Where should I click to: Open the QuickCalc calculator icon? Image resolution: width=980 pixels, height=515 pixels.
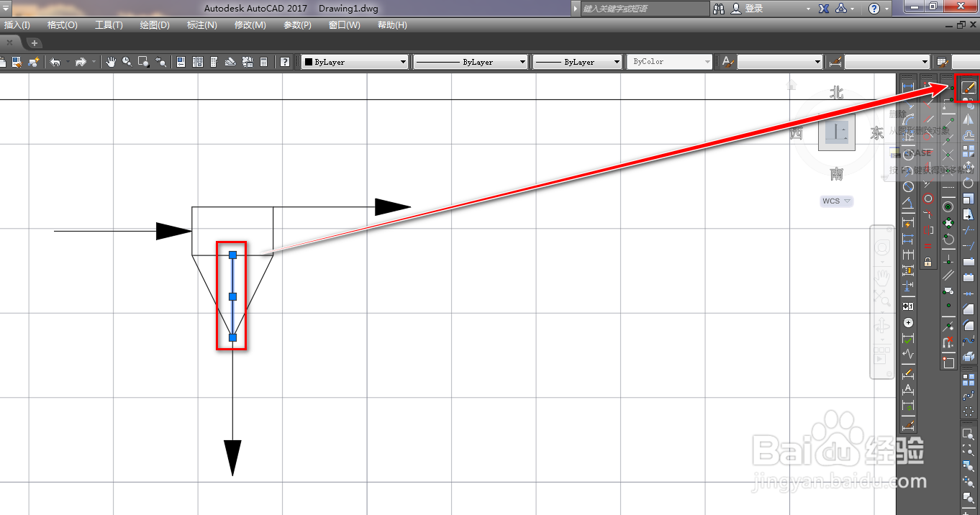[x=263, y=62]
